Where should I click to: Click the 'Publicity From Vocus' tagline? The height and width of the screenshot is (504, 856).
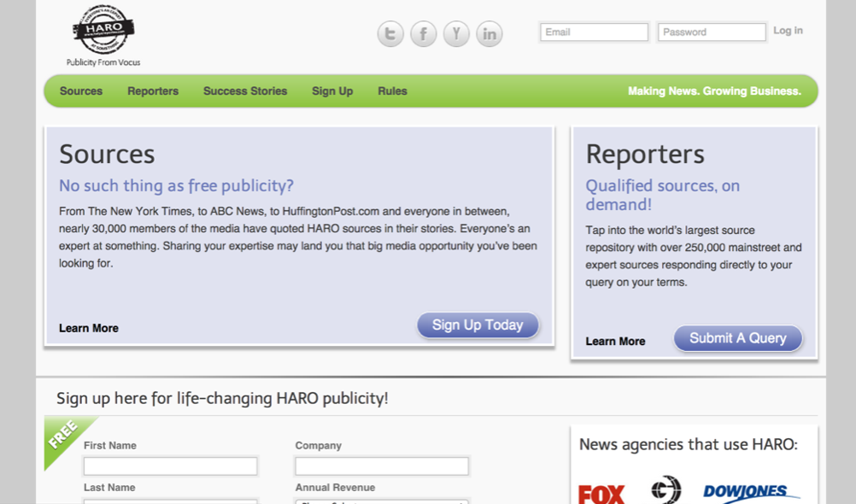(x=103, y=62)
